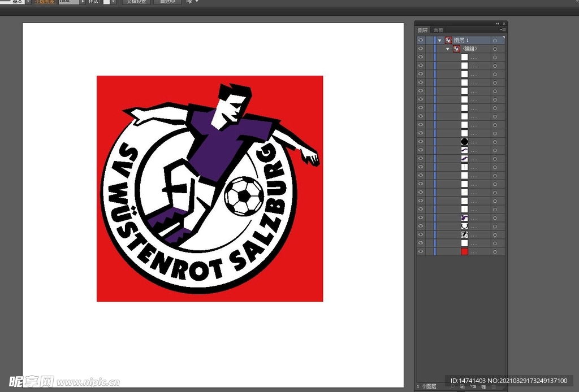This screenshot has height=392, width=579.
Task: Select the red square sublayer thumbnail
Action: (x=465, y=251)
